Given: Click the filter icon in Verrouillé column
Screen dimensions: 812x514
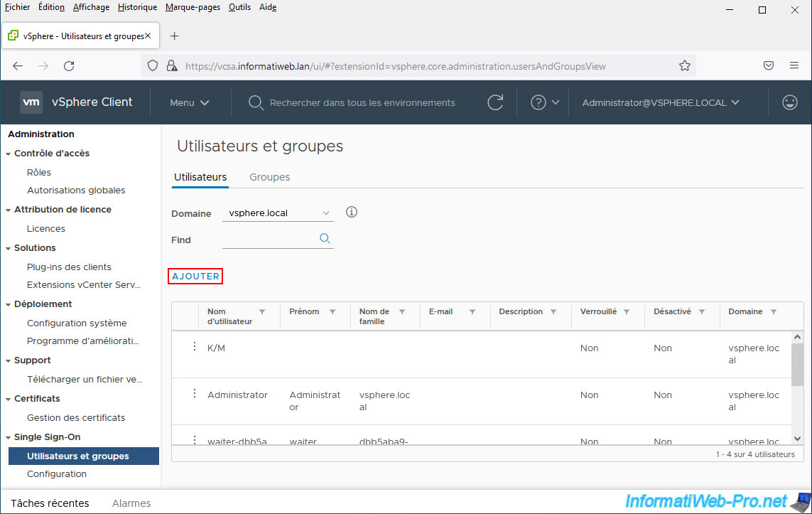Looking at the screenshot, I should coord(628,312).
